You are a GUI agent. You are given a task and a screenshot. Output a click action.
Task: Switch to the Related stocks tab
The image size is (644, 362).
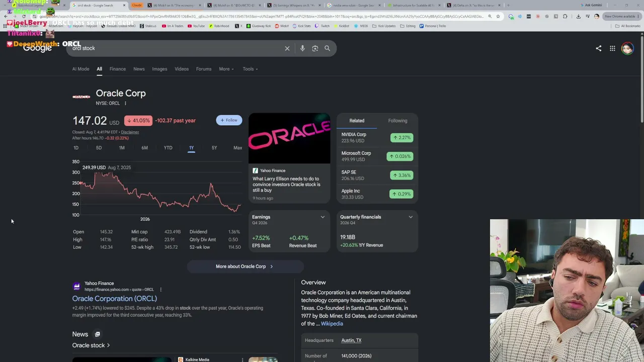tap(357, 121)
